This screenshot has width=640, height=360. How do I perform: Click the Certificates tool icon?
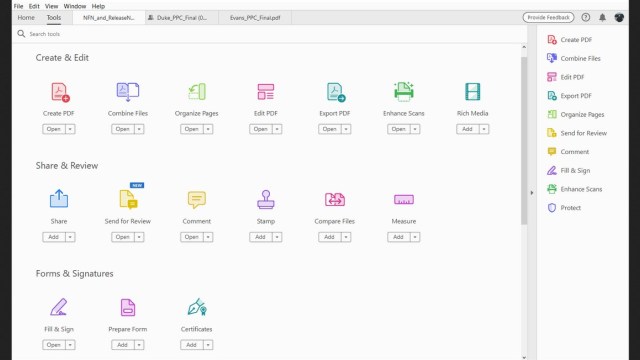coord(197,307)
